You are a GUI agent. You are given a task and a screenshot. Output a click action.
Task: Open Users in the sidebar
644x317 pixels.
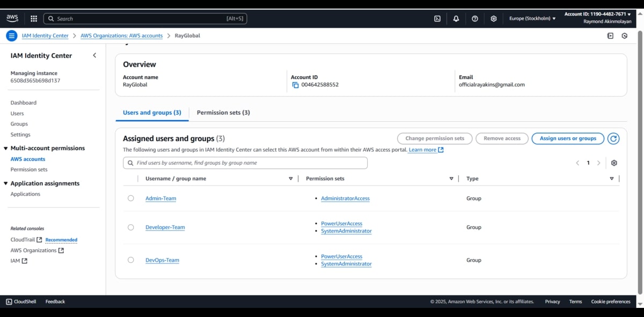pyautogui.click(x=17, y=113)
